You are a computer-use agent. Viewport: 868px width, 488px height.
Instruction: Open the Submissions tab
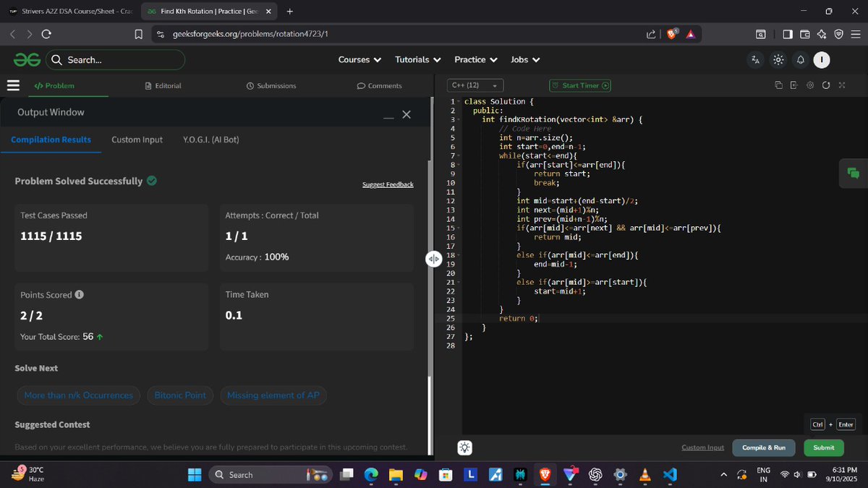tap(271, 85)
